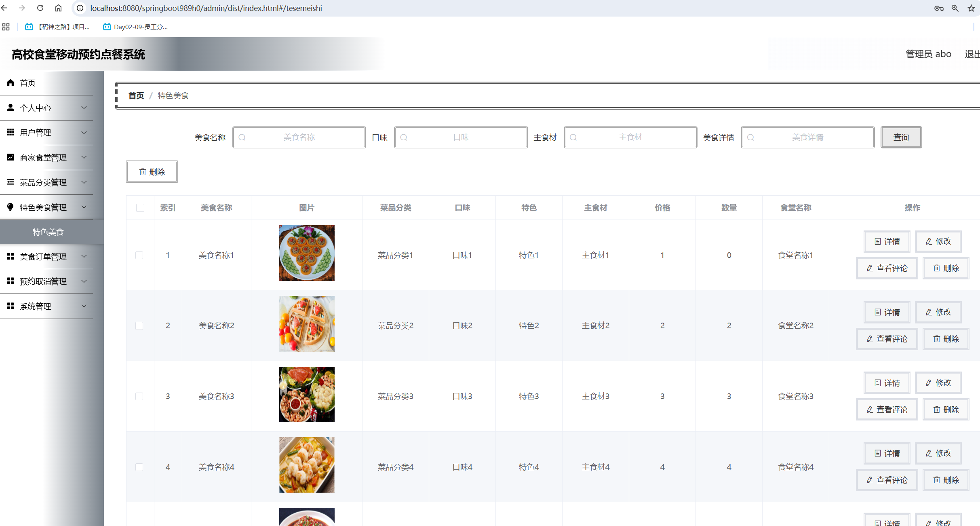Focus the 主食材 search input
The height and width of the screenshot is (526, 980).
point(630,137)
